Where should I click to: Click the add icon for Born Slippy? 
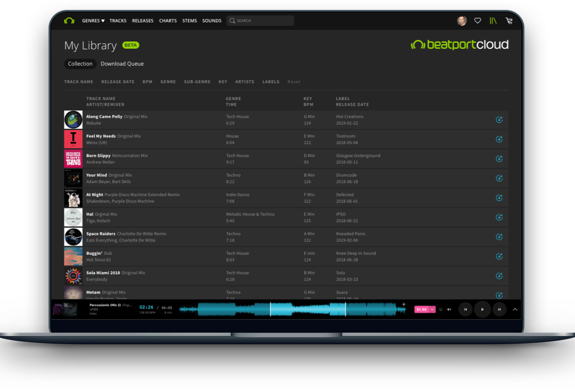point(499,159)
